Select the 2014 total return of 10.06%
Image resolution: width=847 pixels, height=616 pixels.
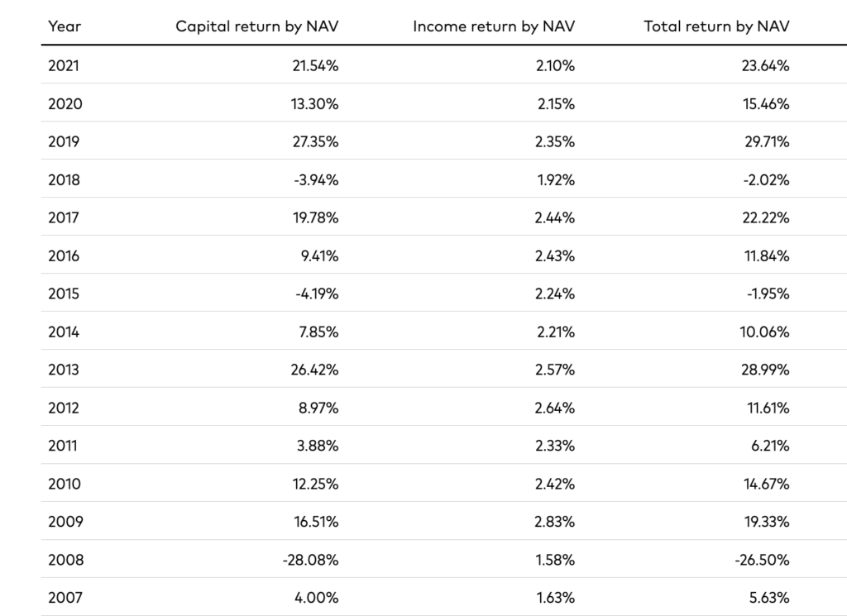tap(766, 332)
